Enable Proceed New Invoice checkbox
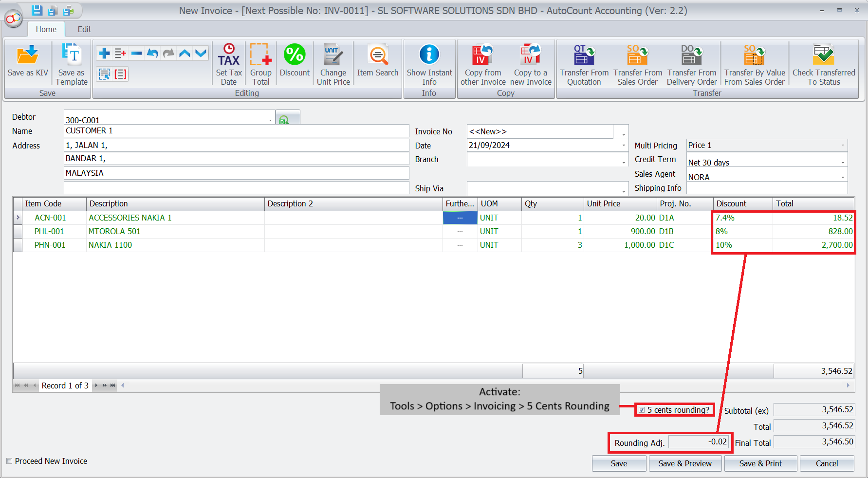The image size is (868, 478). point(9,461)
